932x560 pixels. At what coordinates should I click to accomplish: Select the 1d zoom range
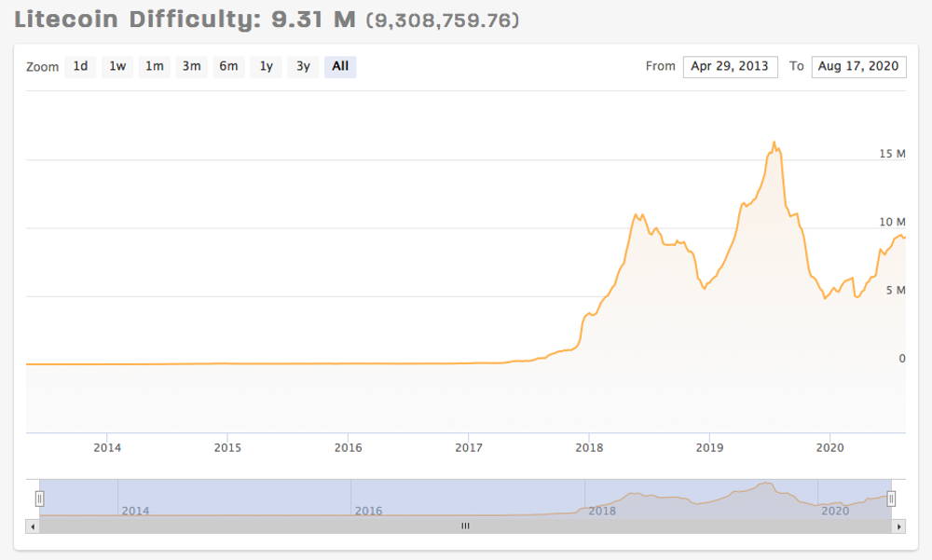click(80, 66)
